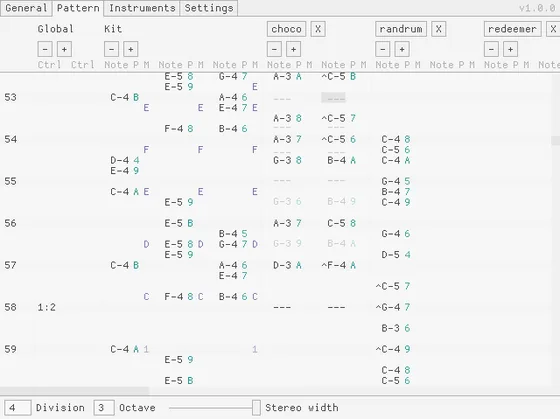Click the Division input field
Screen dimensions: 560x419
(x=18, y=408)
